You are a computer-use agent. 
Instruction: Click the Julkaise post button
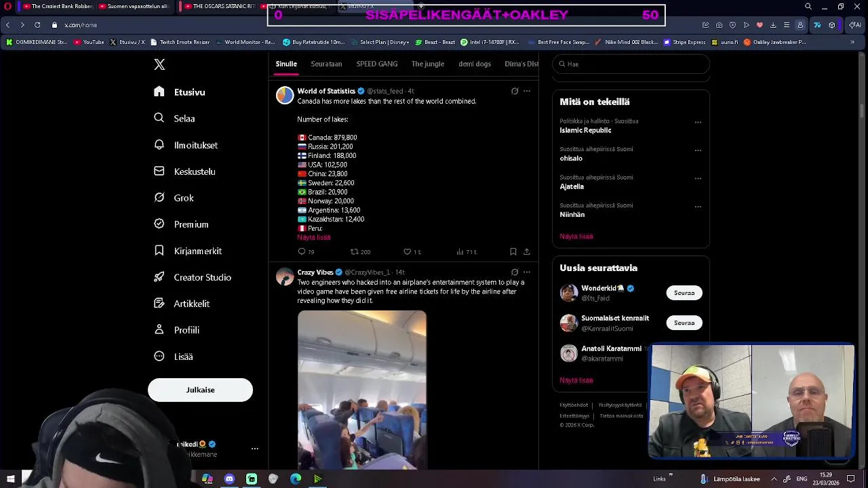200,390
